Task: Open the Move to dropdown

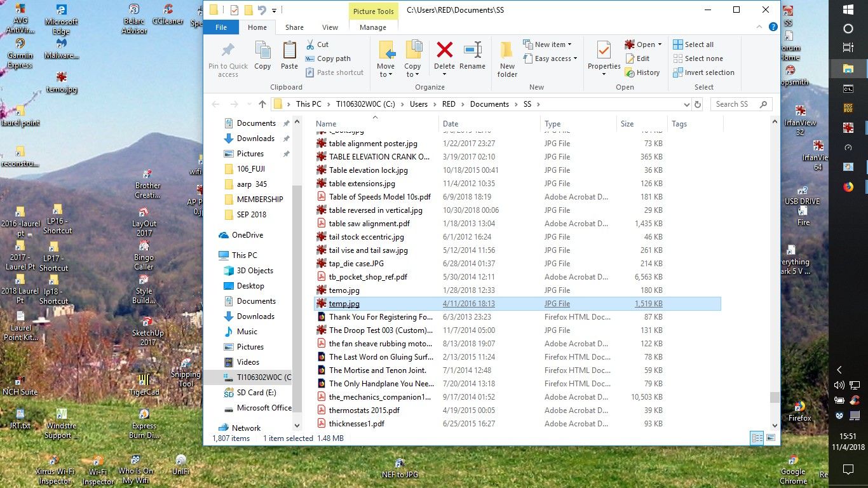Action: pyautogui.click(x=386, y=59)
